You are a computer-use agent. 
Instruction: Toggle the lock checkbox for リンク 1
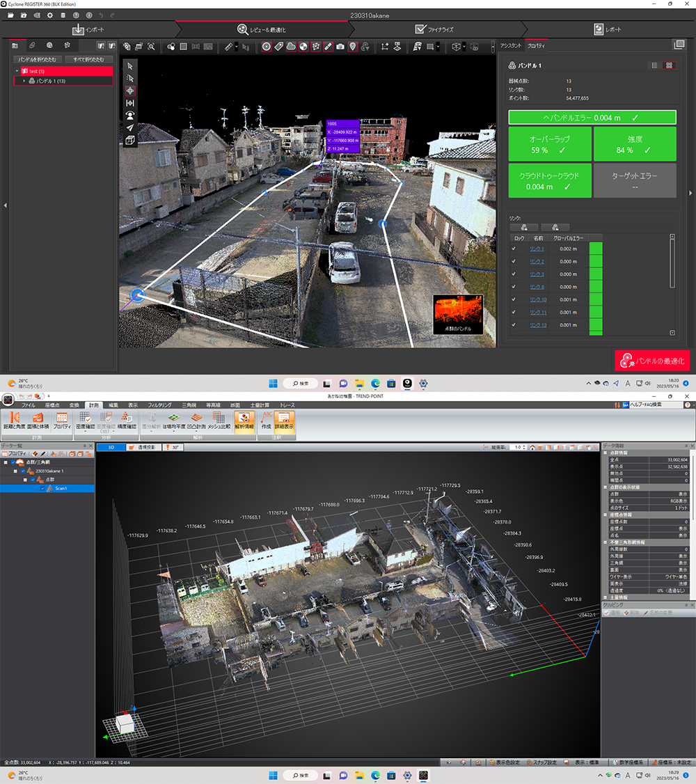[x=514, y=249]
